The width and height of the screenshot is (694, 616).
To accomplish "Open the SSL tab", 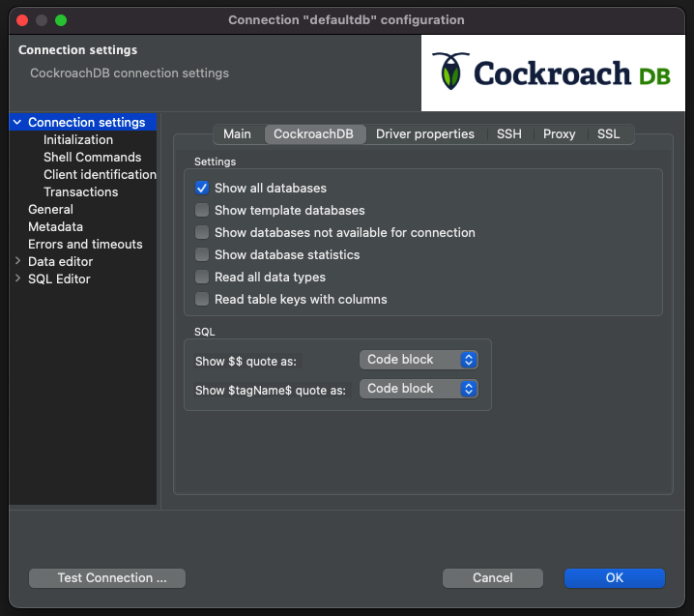I will [x=608, y=134].
